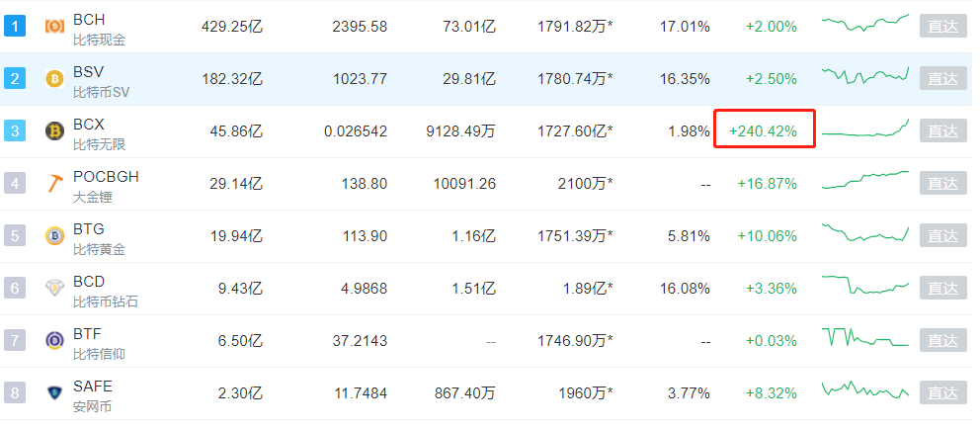The height and width of the screenshot is (430, 980).
Task: Click the BTF coin logo icon
Action: pyautogui.click(x=54, y=341)
